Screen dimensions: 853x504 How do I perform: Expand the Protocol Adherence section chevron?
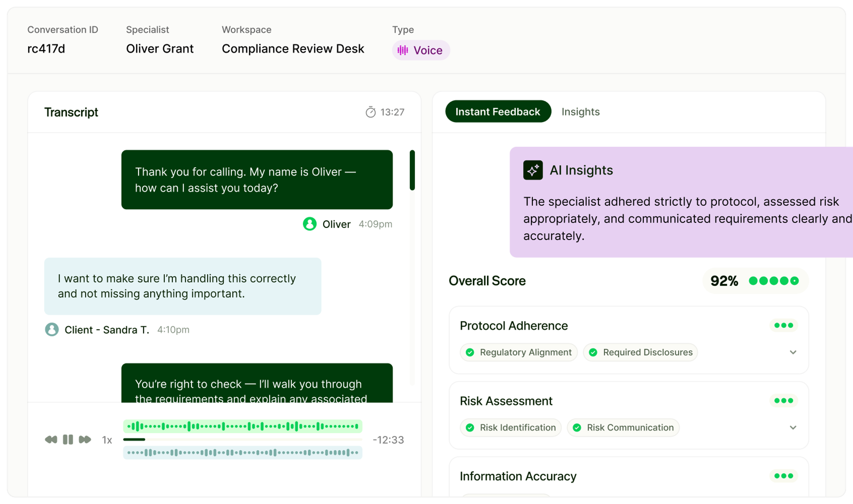tap(793, 352)
